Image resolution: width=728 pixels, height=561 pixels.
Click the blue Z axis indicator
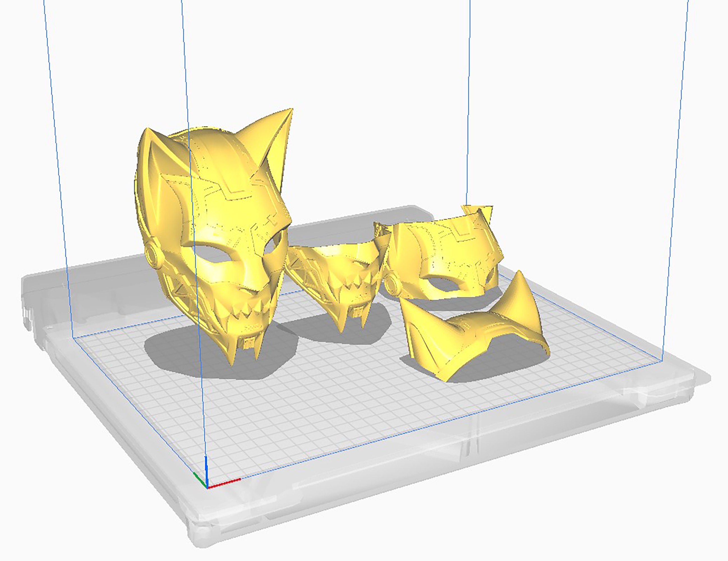point(207,467)
